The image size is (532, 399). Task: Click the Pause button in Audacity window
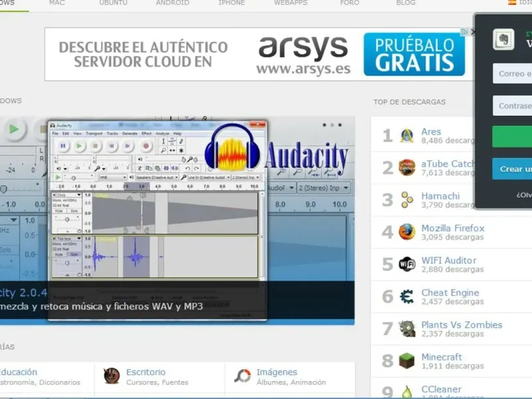click(x=63, y=146)
